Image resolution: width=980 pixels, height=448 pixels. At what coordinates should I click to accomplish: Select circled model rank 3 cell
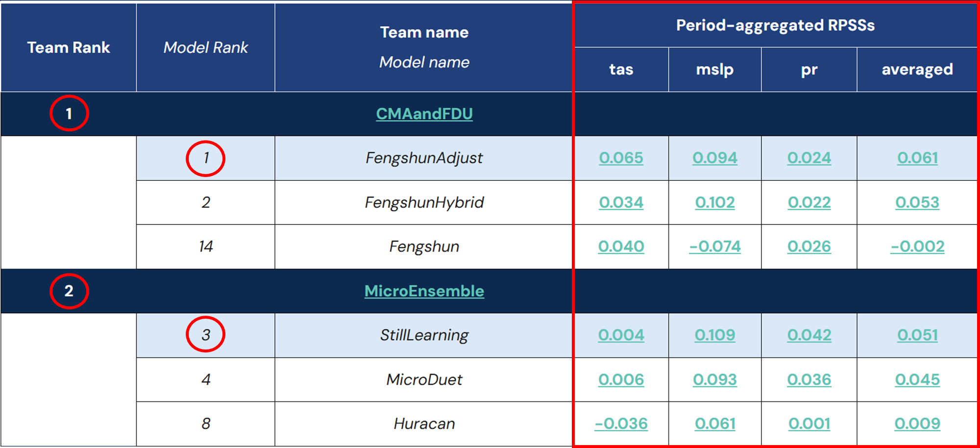205,335
